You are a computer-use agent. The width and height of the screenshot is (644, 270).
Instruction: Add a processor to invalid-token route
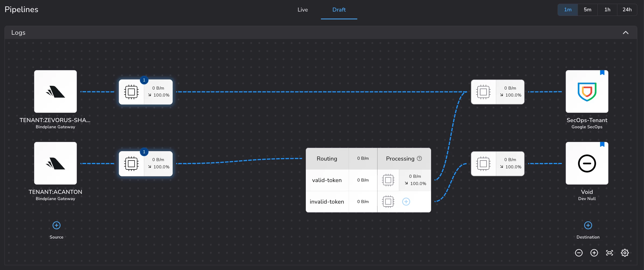[x=406, y=202]
